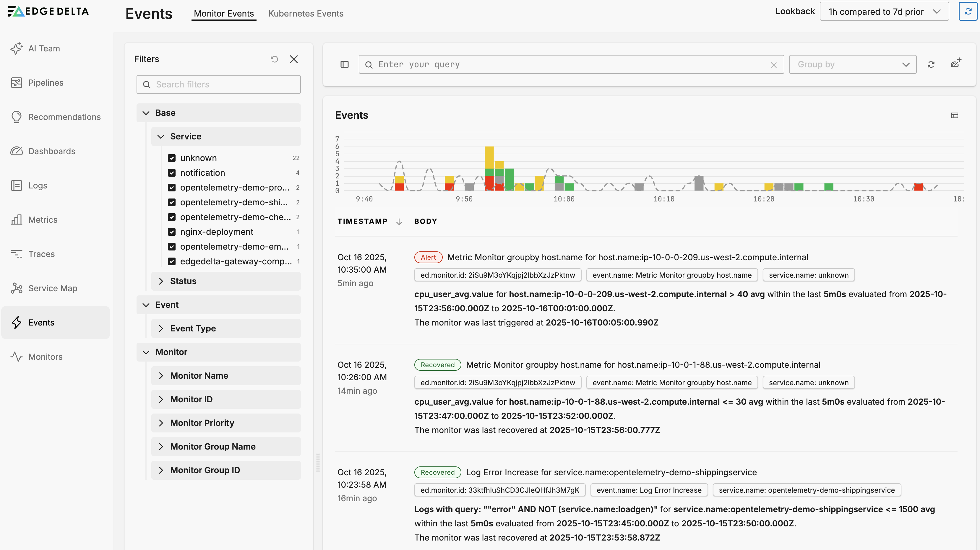980x550 pixels.
Task: Switch to Kubernetes Events tab
Action: (306, 13)
